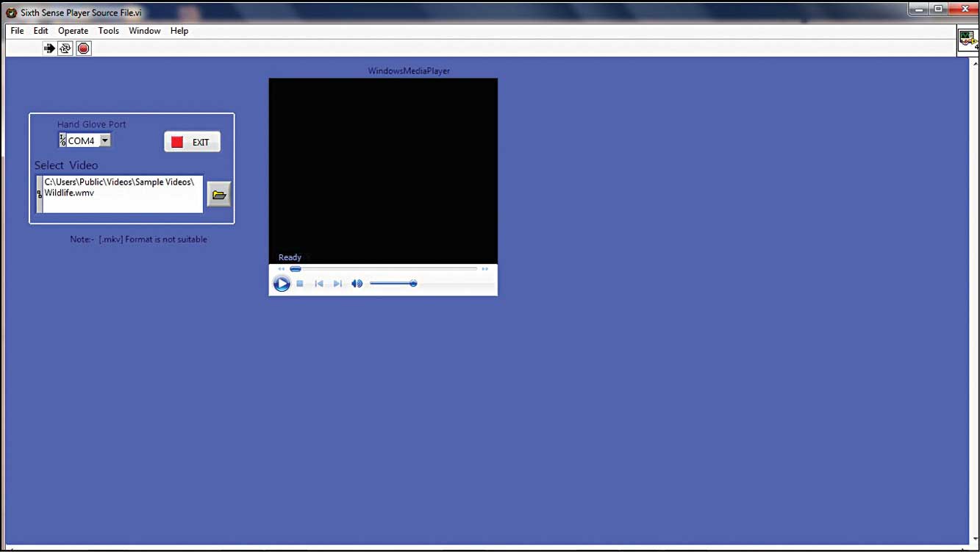The width and height of the screenshot is (980, 552).
Task: Click the media player seek bar
Action: (384, 269)
